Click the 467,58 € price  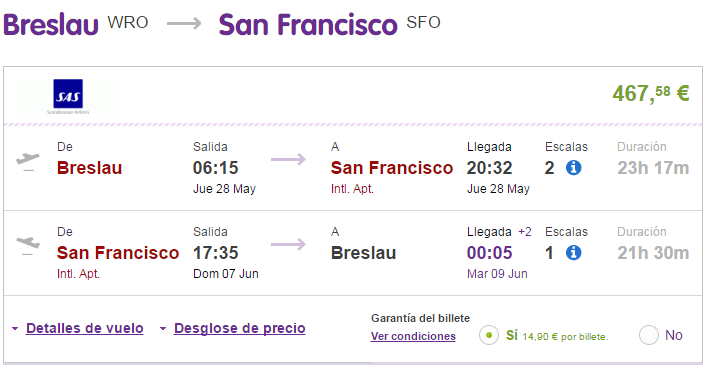point(651,93)
